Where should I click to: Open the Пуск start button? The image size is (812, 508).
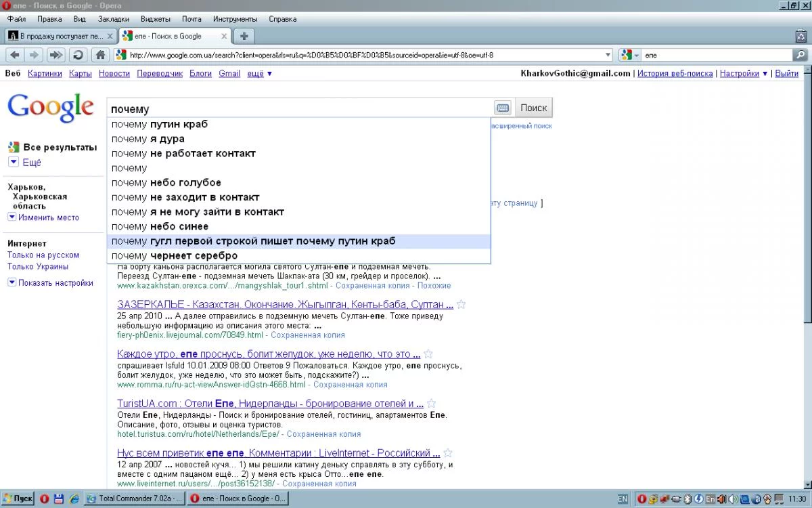pyautogui.click(x=18, y=499)
